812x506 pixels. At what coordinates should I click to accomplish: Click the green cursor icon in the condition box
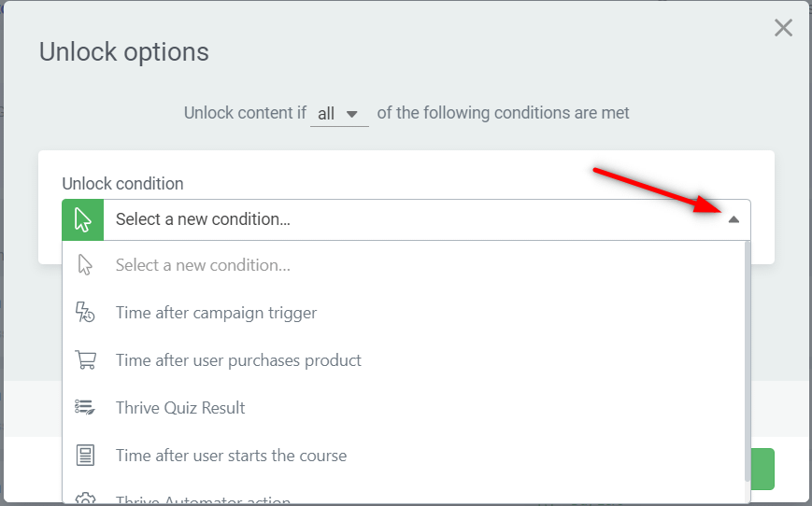pos(83,220)
